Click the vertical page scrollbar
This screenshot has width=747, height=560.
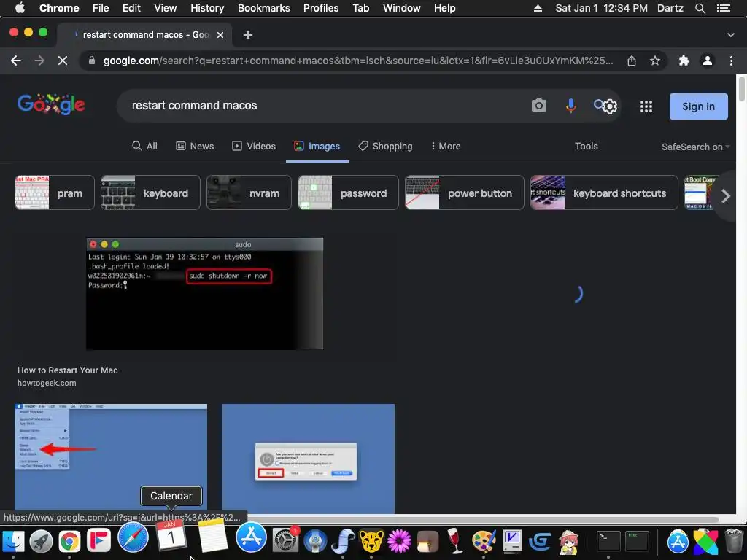click(742, 88)
